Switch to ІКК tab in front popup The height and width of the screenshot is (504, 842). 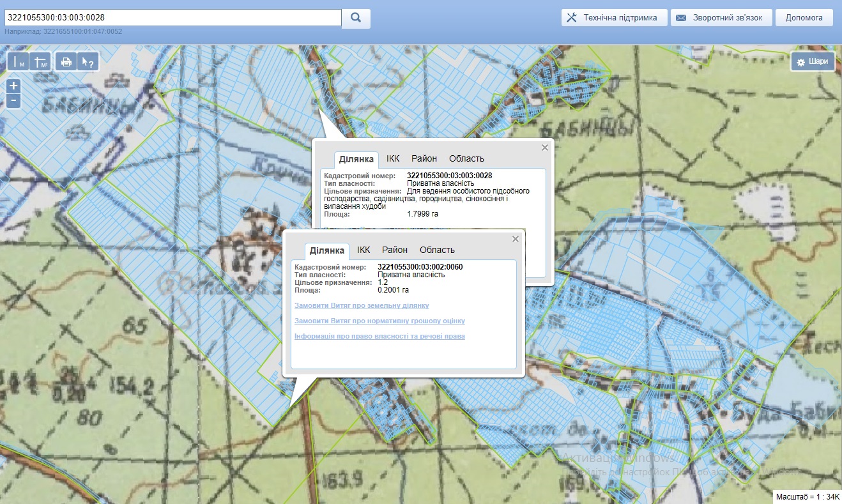pyautogui.click(x=364, y=250)
